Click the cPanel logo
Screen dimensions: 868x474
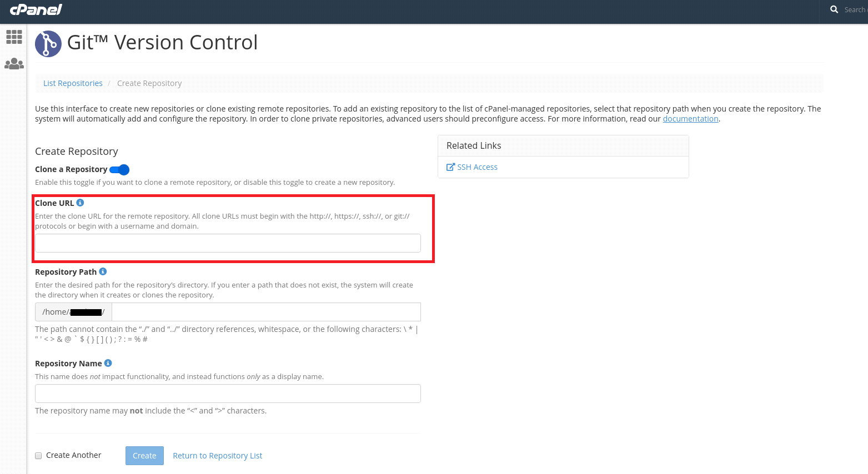click(36, 9)
